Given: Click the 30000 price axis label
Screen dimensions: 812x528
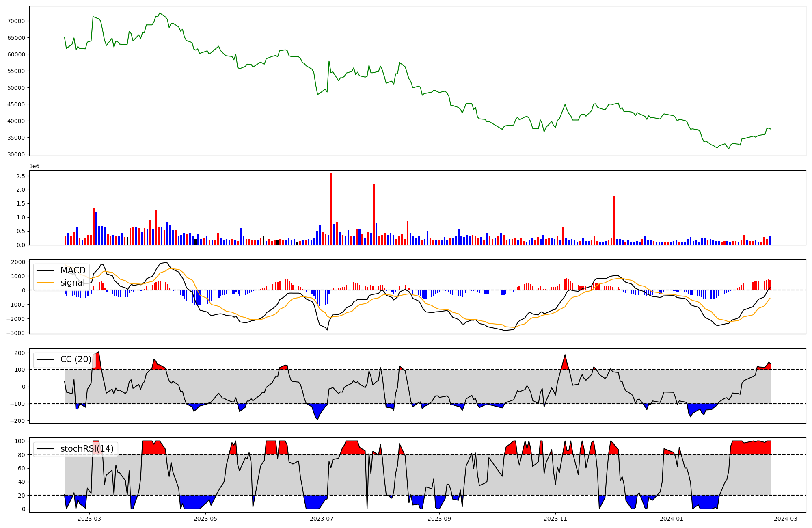Looking at the screenshot, I should coord(17,154).
